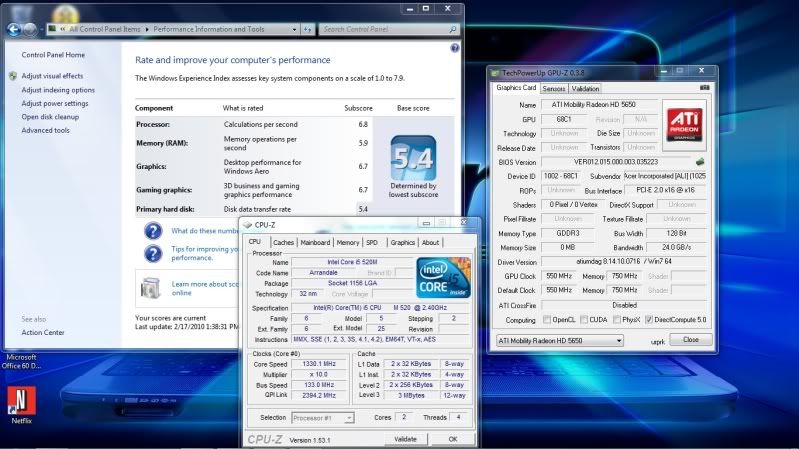Viewport: 799px width, 449px height.
Task: Open the ATI Mobility Radeon HD 5650 dropdown
Action: coord(560,340)
